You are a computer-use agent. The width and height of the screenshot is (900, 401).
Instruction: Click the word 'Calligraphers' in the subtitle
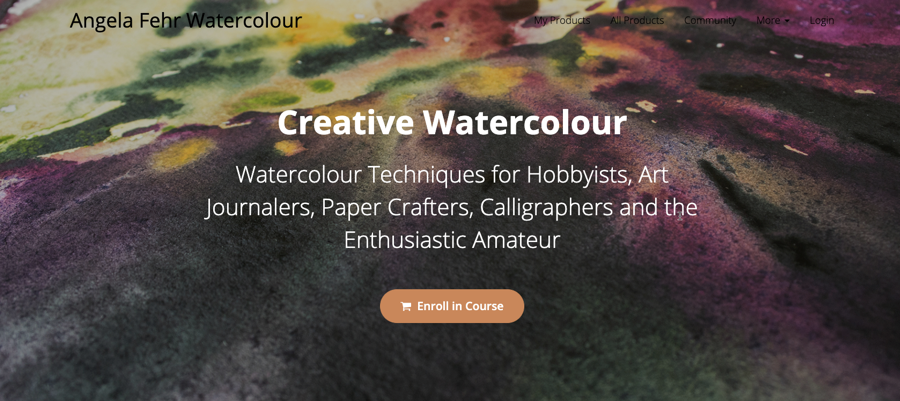pyautogui.click(x=546, y=209)
